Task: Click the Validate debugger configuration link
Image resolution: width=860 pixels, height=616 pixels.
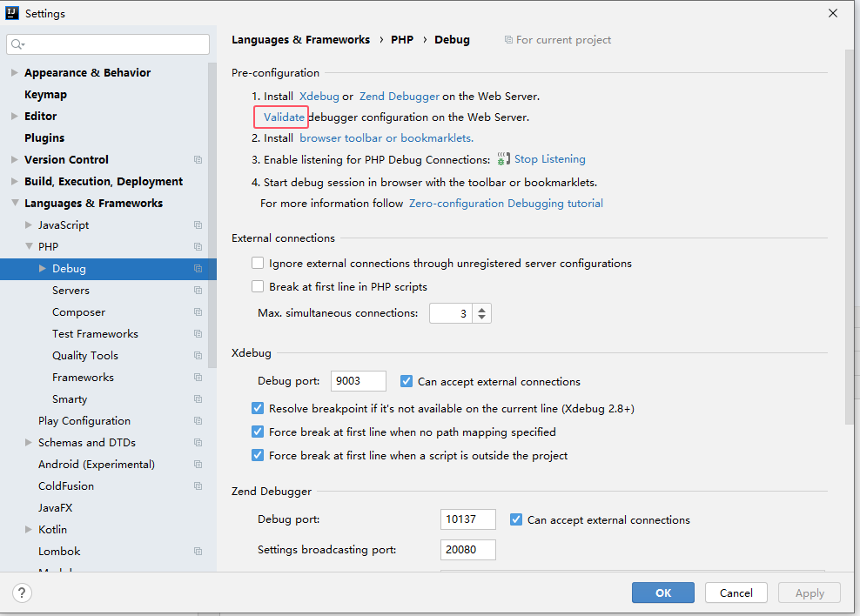Action: click(x=284, y=117)
